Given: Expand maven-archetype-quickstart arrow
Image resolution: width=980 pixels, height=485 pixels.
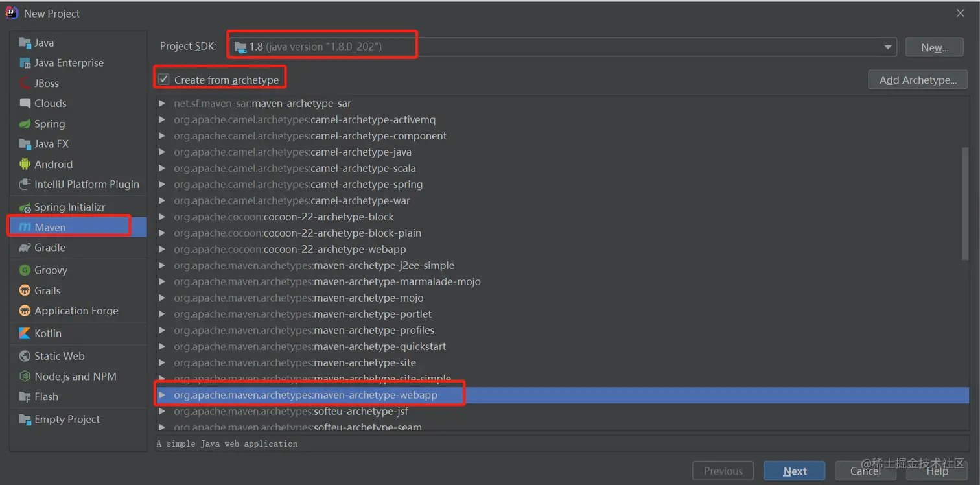Looking at the screenshot, I should [162, 346].
